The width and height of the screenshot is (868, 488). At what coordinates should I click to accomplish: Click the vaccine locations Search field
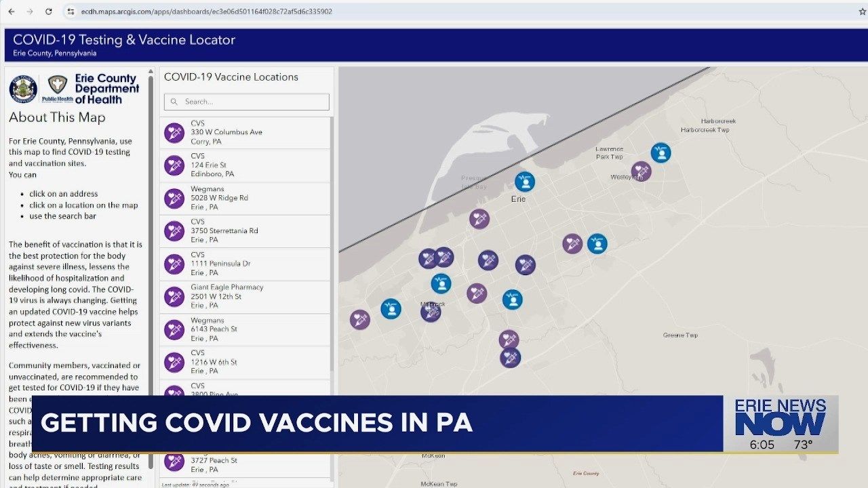[247, 102]
